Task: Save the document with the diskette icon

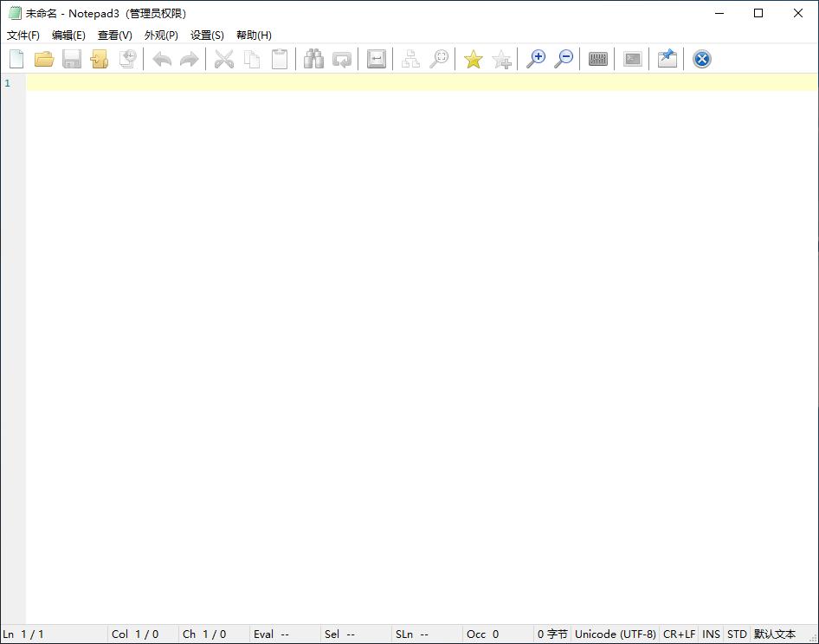Action: tap(72, 58)
